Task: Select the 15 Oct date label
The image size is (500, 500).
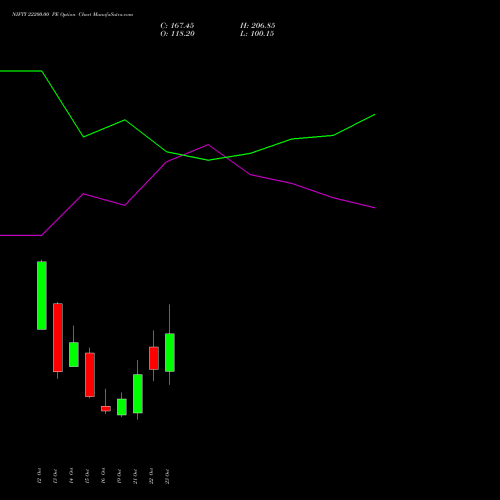Action: 87,476
